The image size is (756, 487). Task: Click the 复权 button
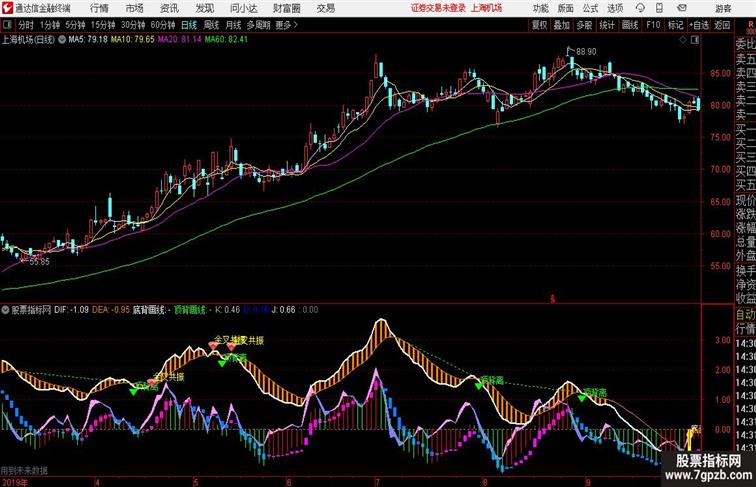click(539, 25)
